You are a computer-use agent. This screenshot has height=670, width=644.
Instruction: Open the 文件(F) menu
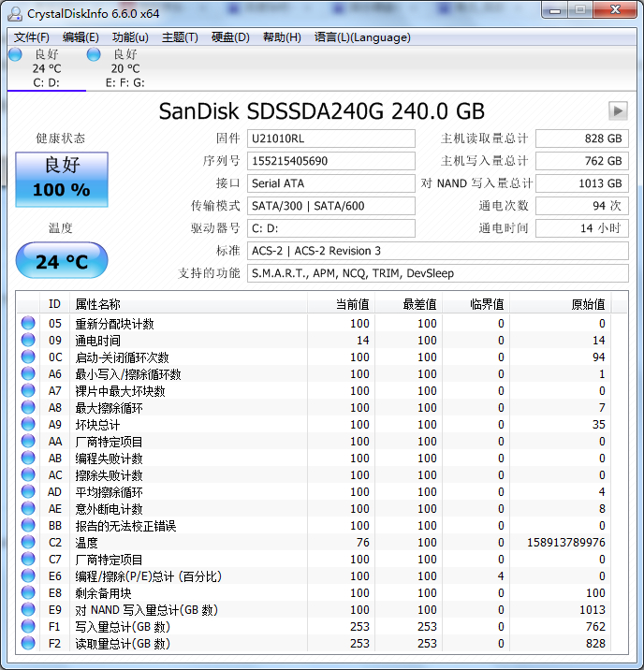(31, 37)
